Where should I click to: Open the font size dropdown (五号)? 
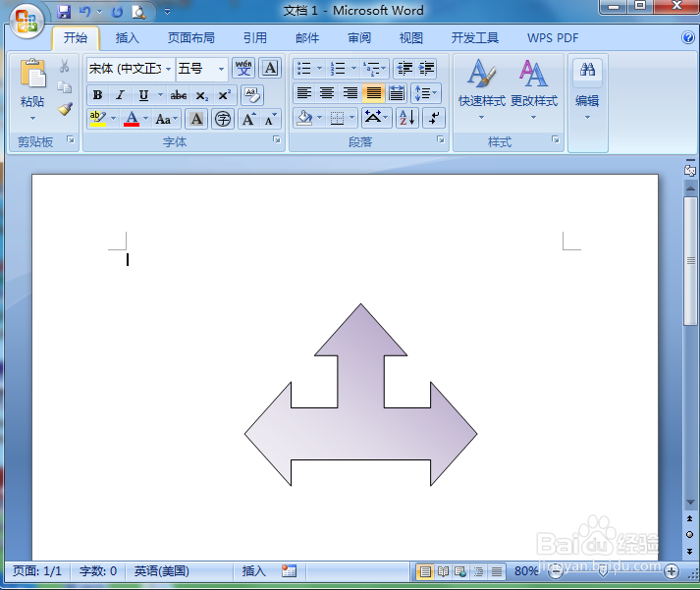point(221,69)
